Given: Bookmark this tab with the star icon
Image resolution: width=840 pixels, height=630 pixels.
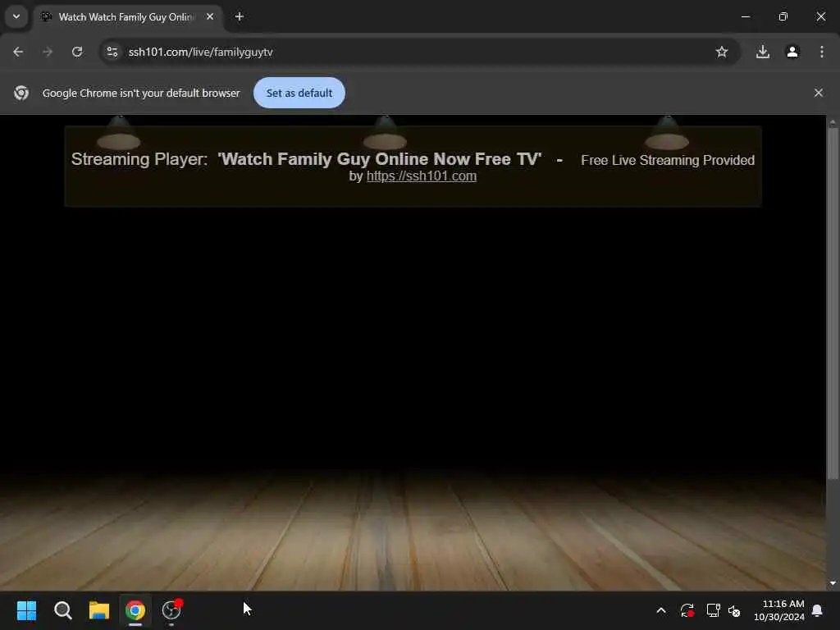Looking at the screenshot, I should tap(722, 52).
